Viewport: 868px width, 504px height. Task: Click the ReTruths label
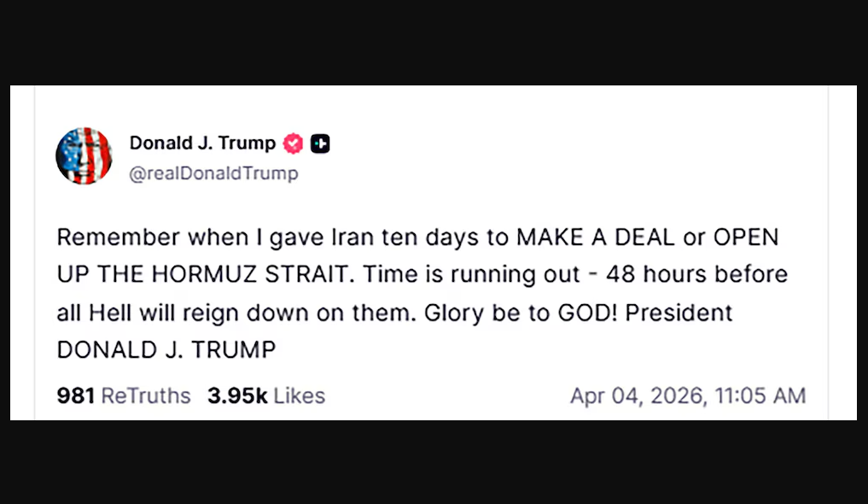tap(146, 396)
